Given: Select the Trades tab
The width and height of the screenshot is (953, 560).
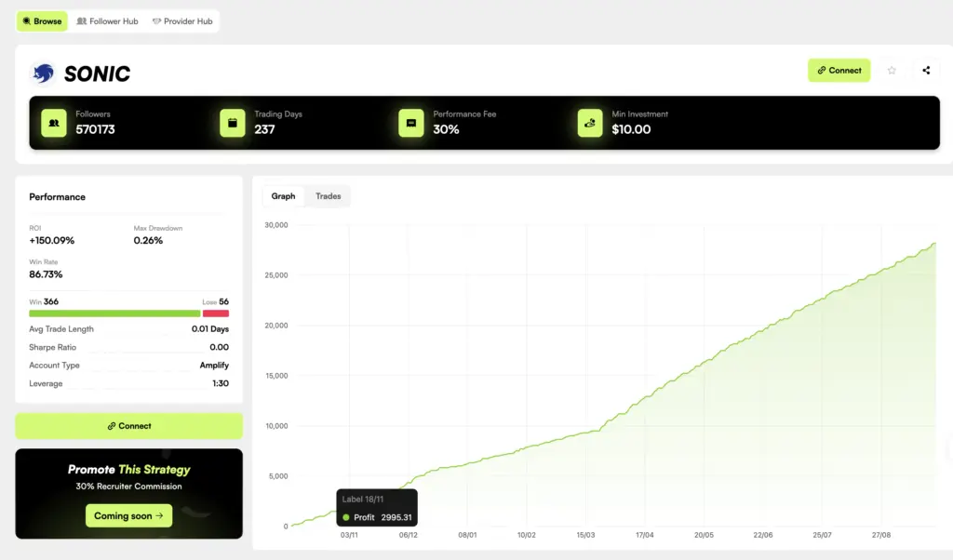Looking at the screenshot, I should click(329, 196).
